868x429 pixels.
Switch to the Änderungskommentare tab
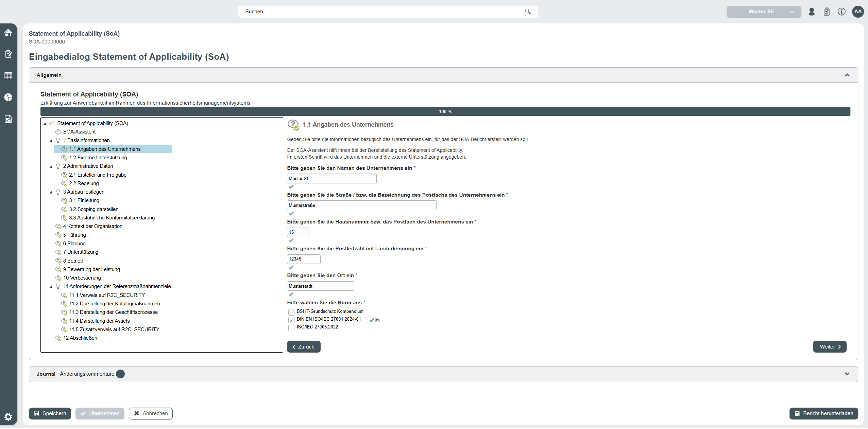click(87, 374)
